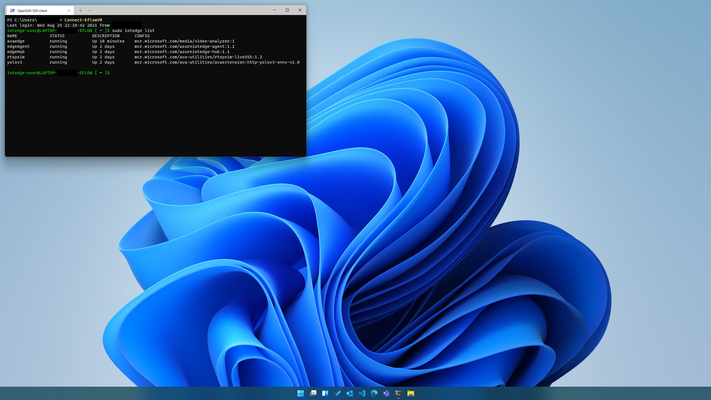Close the OpenSSH SSH client tab
This screenshot has width=711, height=400.
point(69,10)
